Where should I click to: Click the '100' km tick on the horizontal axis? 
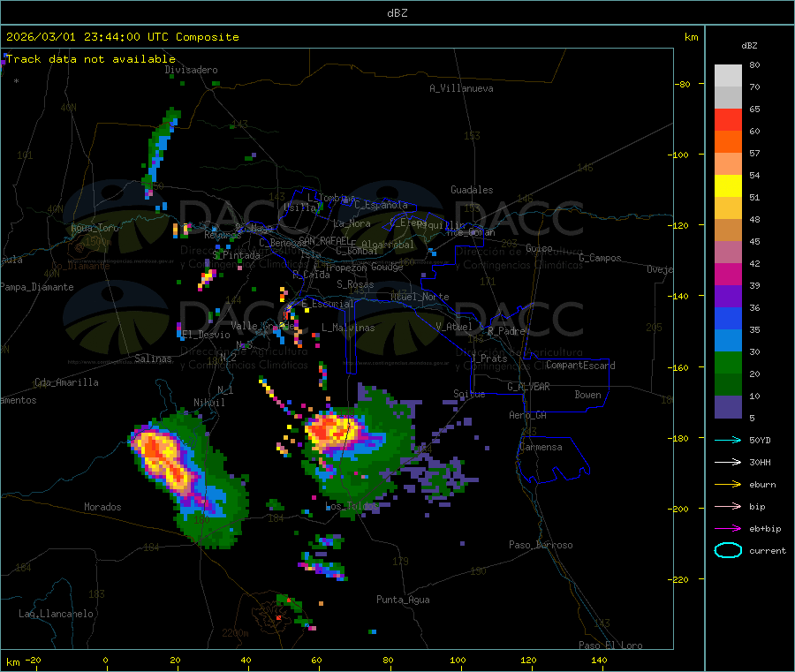(x=458, y=660)
